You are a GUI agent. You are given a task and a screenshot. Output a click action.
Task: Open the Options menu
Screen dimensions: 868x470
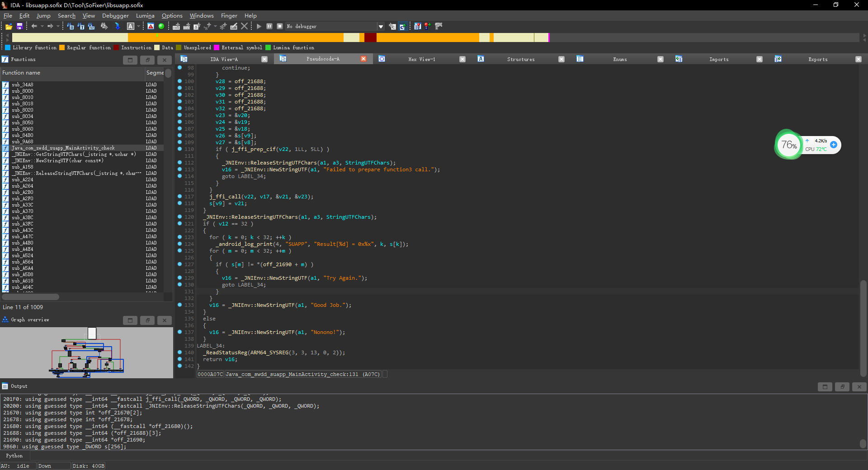coord(172,15)
